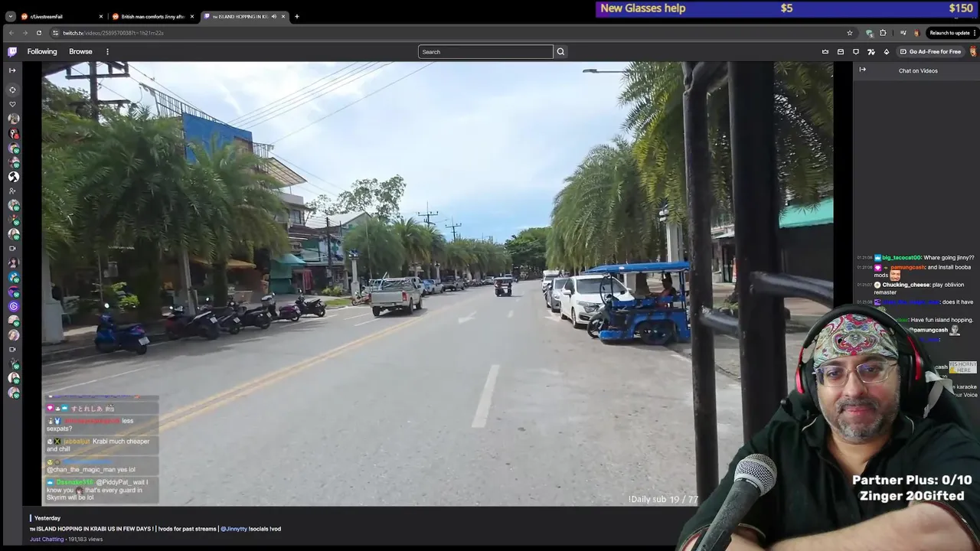Open the @Jinnytty link in title
This screenshot has height=551, width=980.
(234, 529)
